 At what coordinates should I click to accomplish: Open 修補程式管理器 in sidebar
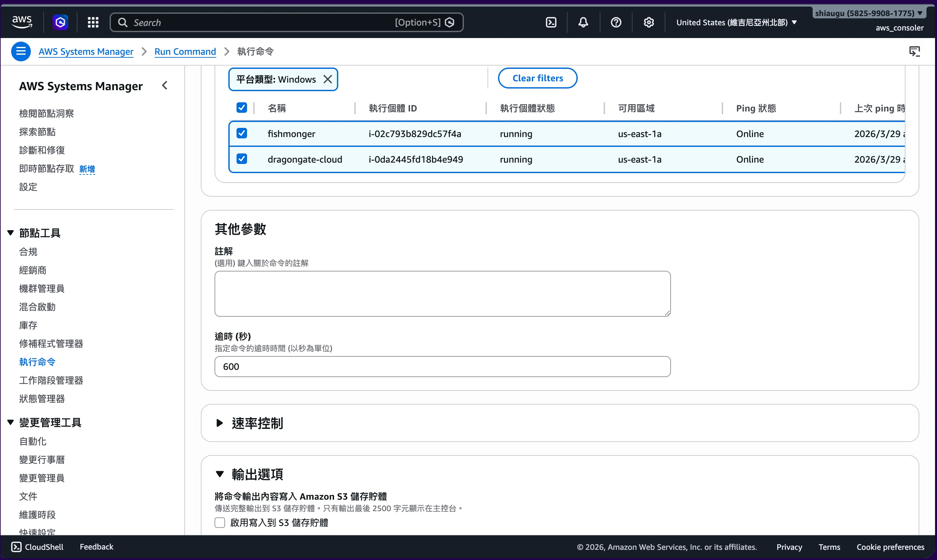(51, 344)
